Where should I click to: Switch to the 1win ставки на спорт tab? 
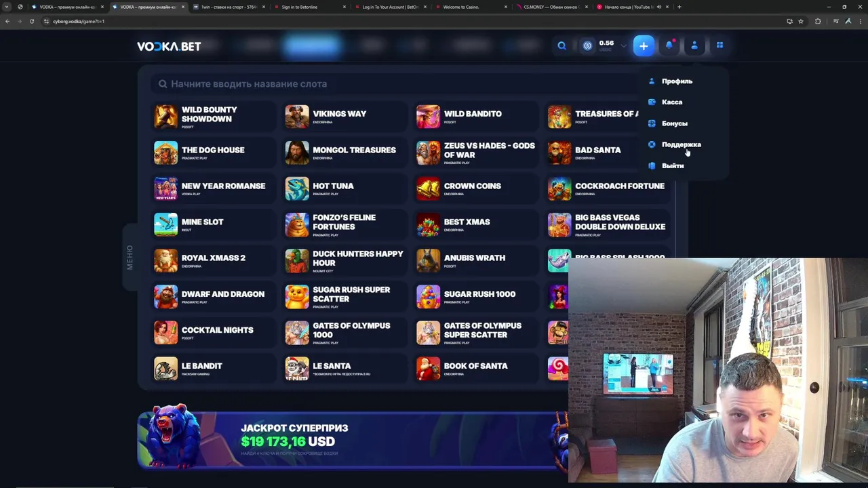(228, 7)
